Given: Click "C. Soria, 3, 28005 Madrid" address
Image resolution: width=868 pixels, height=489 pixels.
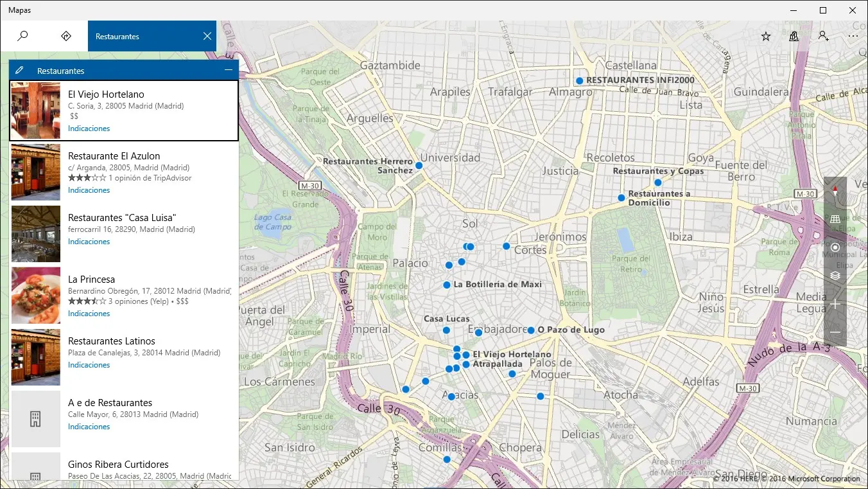Looking at the screenshot, I should (126, 106).
